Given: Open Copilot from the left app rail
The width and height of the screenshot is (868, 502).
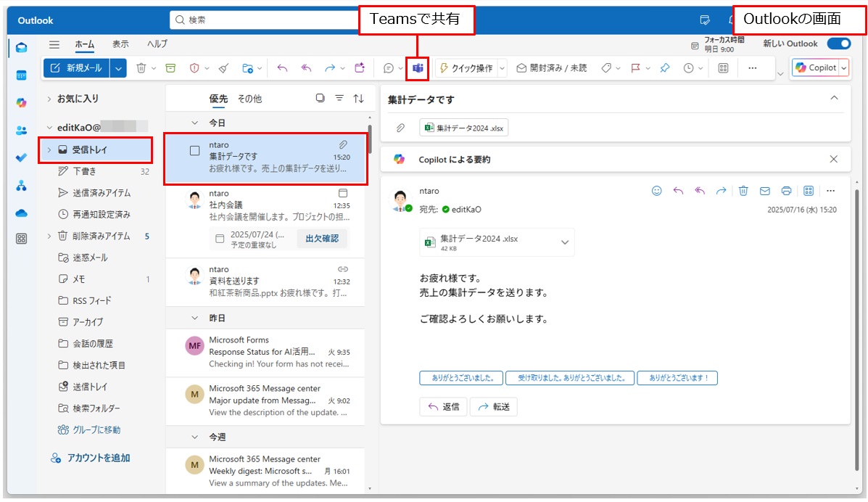Looking at the screenshot, I should click(x=20, y=102).
